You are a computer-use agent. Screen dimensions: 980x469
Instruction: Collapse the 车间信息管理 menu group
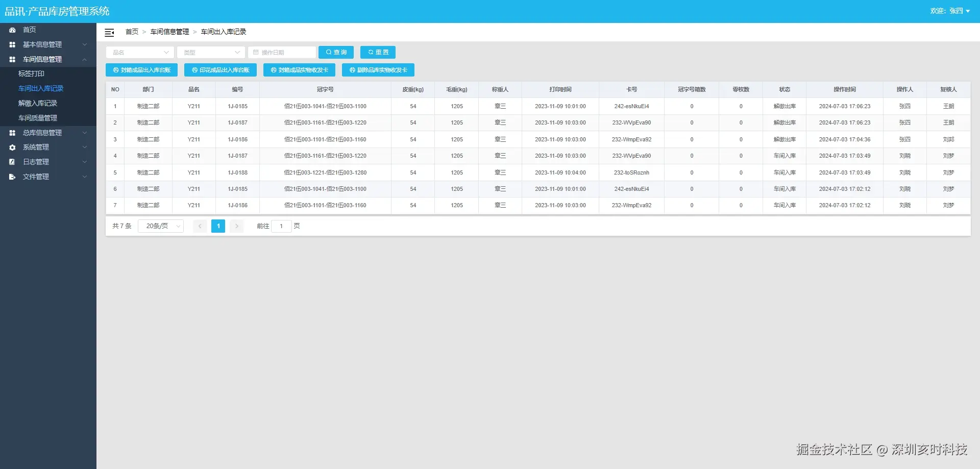(x=48, y=60)
